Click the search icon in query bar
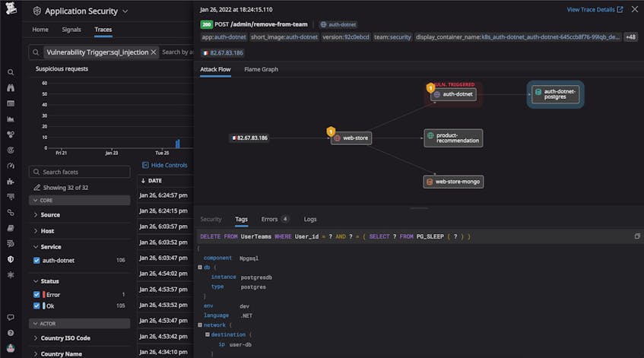 tap(36, 52)
